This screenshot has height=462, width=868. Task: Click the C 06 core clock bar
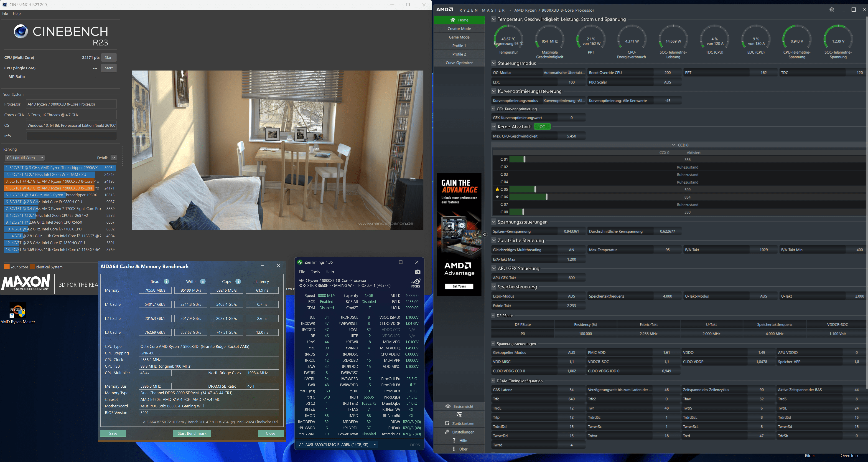528,197
